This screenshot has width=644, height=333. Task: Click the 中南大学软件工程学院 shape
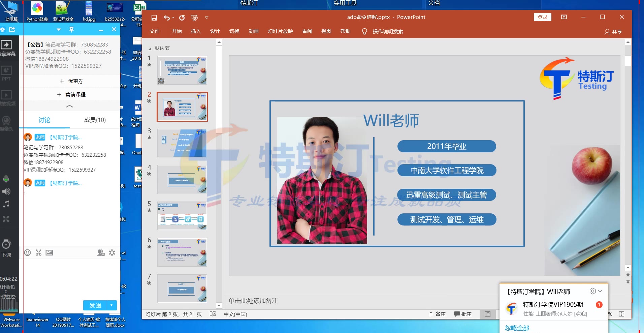(447, 170)
